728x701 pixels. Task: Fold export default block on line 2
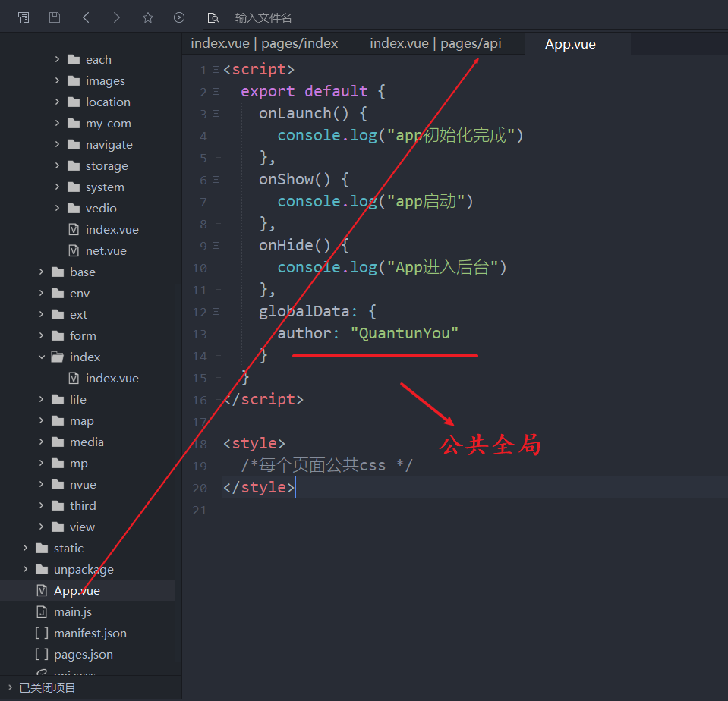point(216,91)
